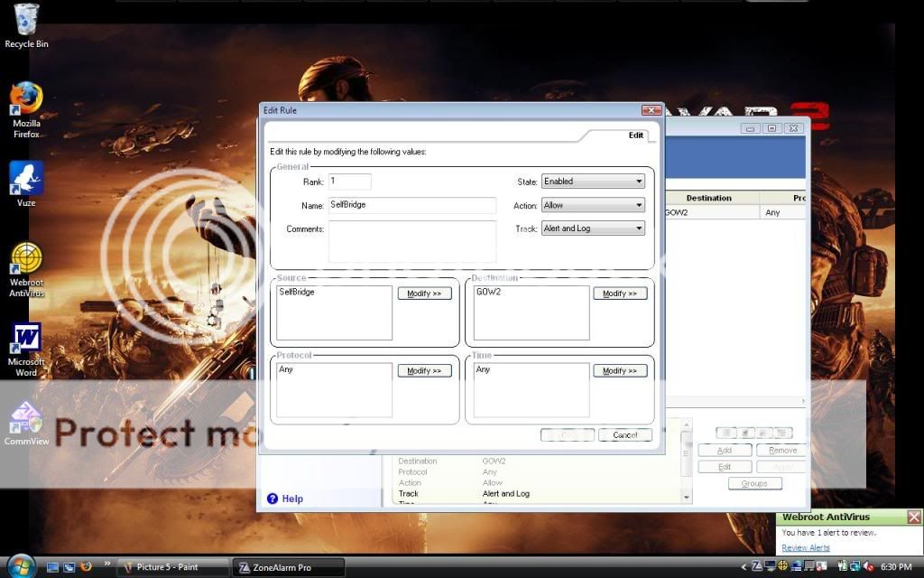
Task: Switch to the Picture 5 - Paint taskbar button
Action: click(x=173, y=567)
